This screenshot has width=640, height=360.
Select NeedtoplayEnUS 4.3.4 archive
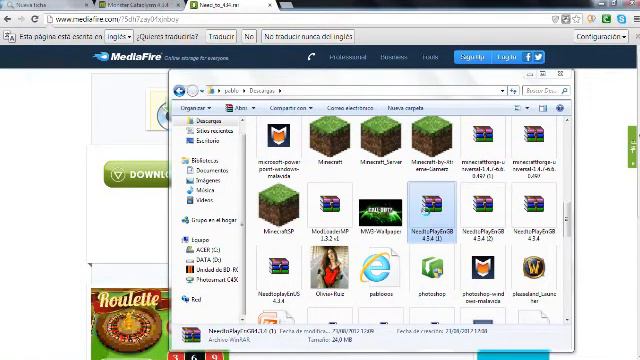[x=279, y=267]
